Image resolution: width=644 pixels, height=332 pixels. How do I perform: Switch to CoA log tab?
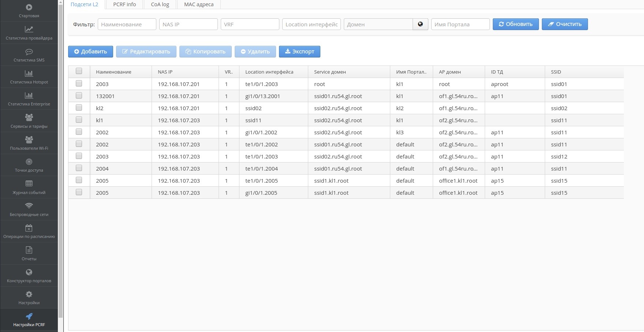tap(160, 4)
